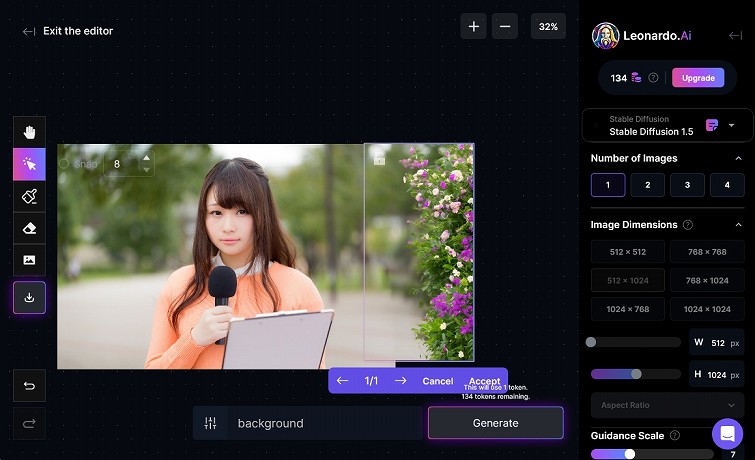The height and width of the screenshot is (460, 755).
Task: Accept the generated result
Action: pyautogui.click(x=484, y=381)
